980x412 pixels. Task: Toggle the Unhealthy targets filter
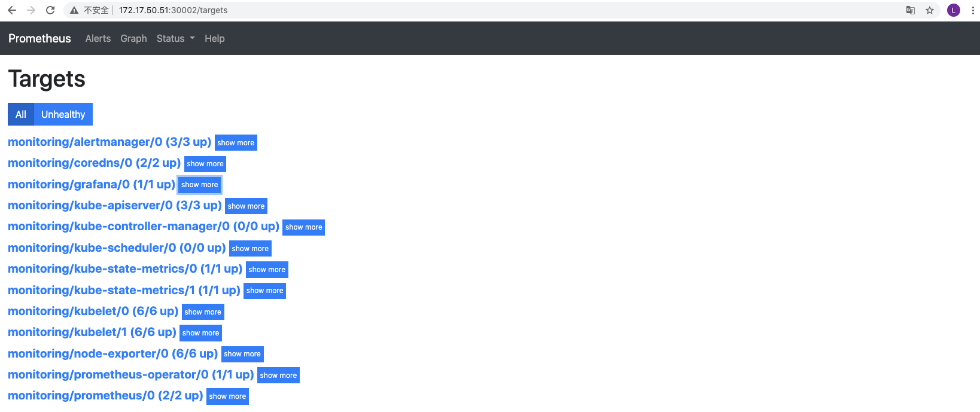coord(63,114)
